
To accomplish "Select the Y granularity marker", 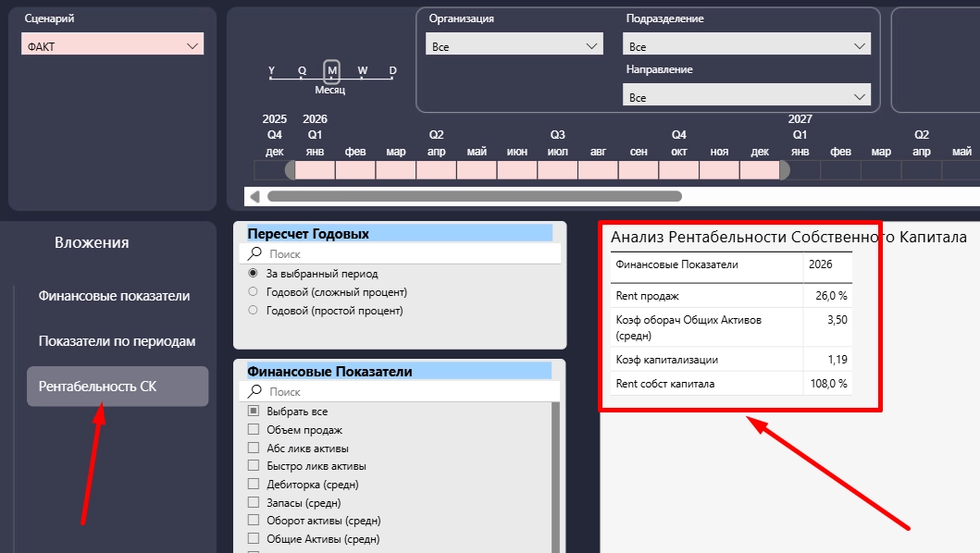I will pyautogui.click(x=271, y=71).
